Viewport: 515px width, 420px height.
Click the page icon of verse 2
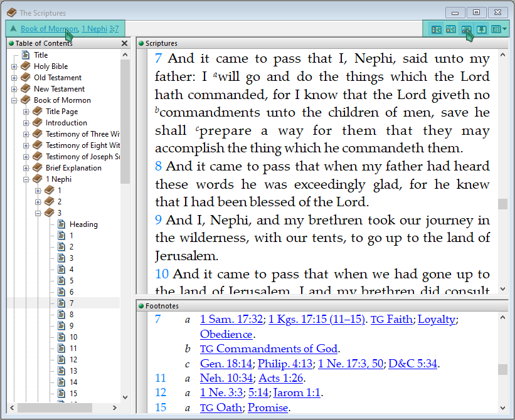tap(61, 246)
